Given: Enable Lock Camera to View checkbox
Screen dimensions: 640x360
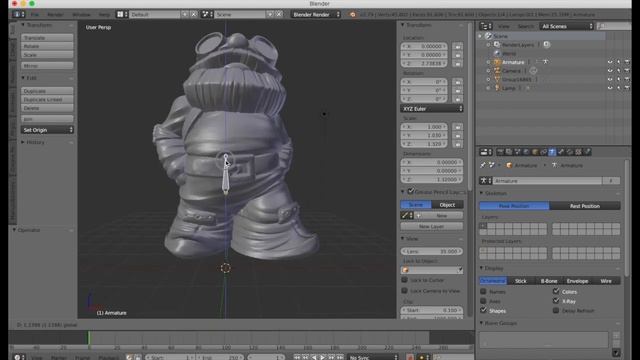Looking at the screenshot, I should point(404,291).
